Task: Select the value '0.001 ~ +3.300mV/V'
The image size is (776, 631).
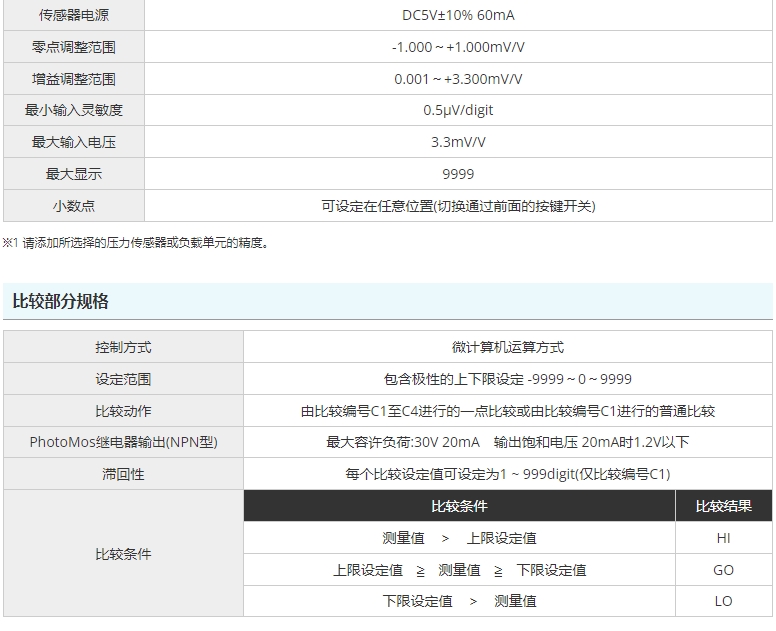Action: pos(458,79)
